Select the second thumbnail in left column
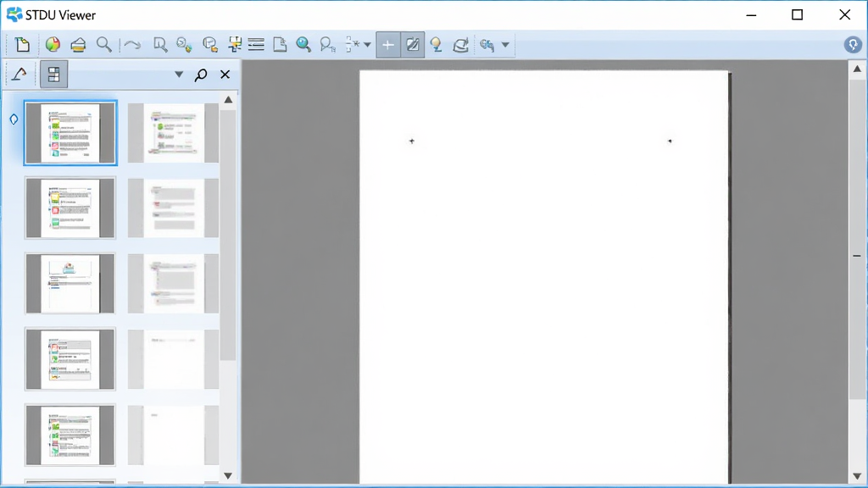The image size is (868, 488). click(70, 208)
